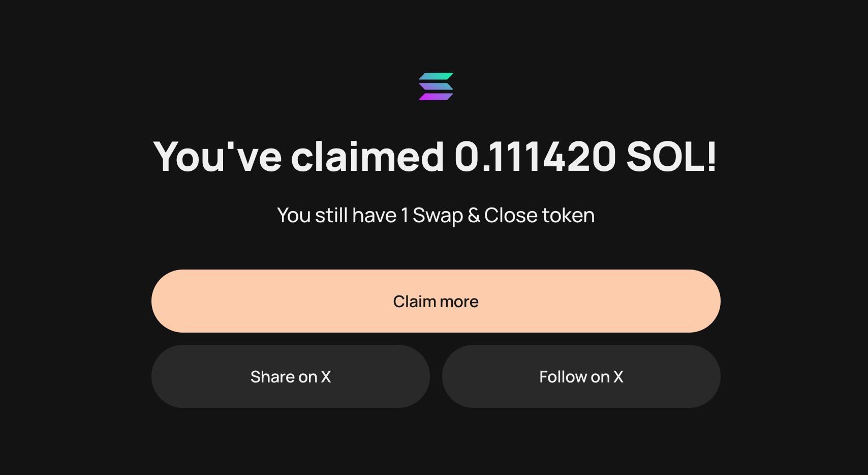Click the purple bottom bar of Solana logo
Viewport: 868px width, 475px height.
(x=436, y=97)
